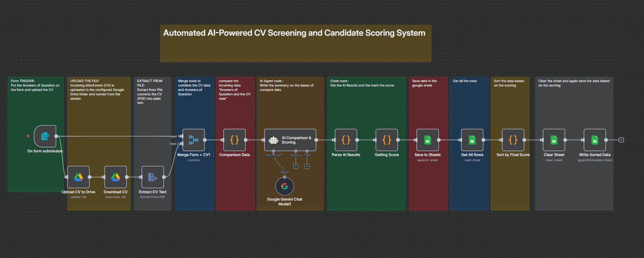Open the Comparison Data code node
Viewport: 644px width, 258px height.
[234, 140]
